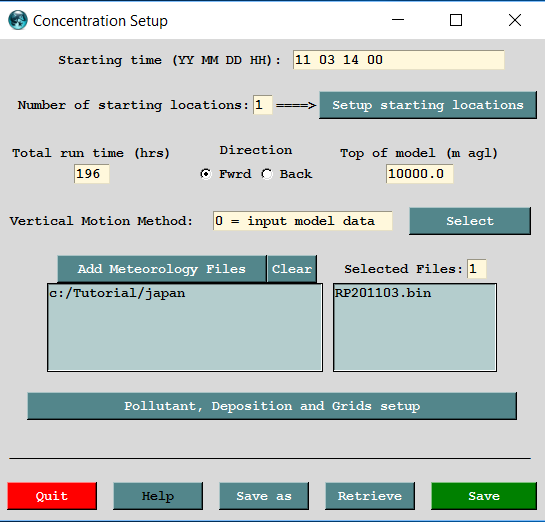Select RP201103.bin in the file list
The image size is (545, 522).
[x=383, y=293]
